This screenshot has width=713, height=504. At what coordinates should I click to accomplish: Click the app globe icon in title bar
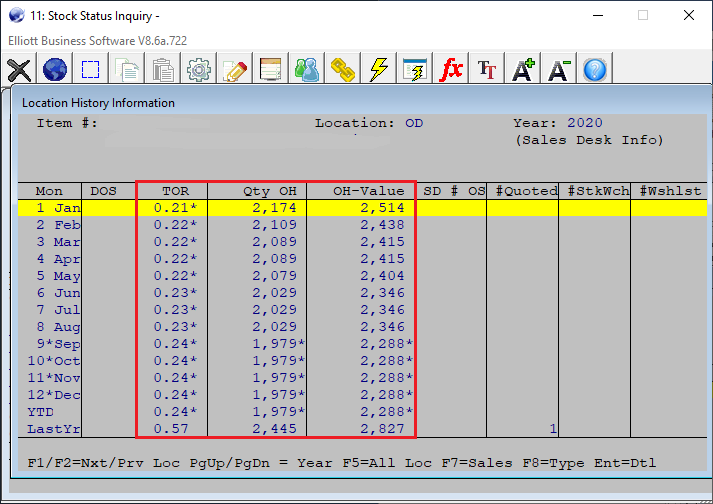pyautogui.click(x=16, y=15)
